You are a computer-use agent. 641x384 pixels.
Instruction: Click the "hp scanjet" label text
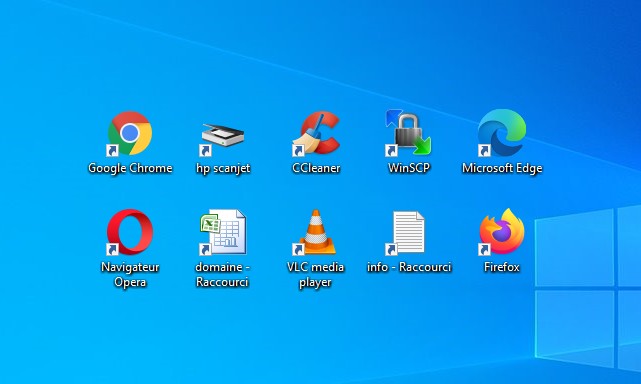(223, 168)
